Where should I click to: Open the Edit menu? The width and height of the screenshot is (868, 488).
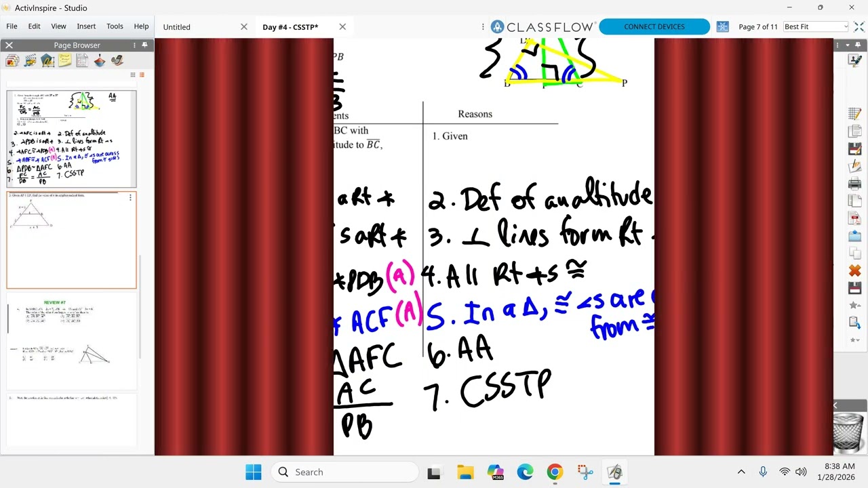click(34, 26)
